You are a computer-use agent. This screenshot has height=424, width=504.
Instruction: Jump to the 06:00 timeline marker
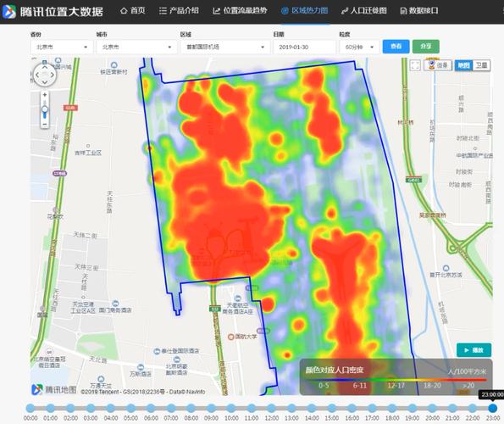coord(151,408)
